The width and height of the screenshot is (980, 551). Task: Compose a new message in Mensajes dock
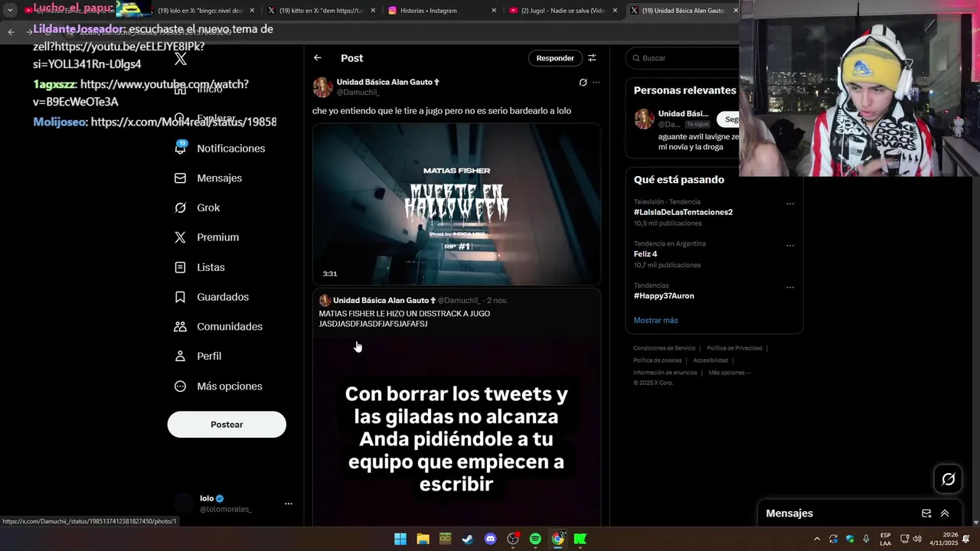(x=926, y=514)
